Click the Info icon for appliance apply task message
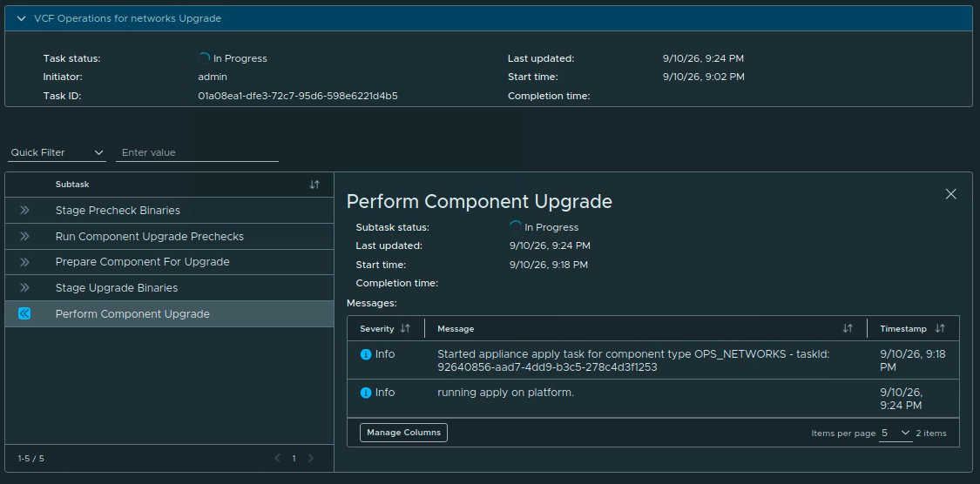Viewport: 980px width, 484px height. 366,354
